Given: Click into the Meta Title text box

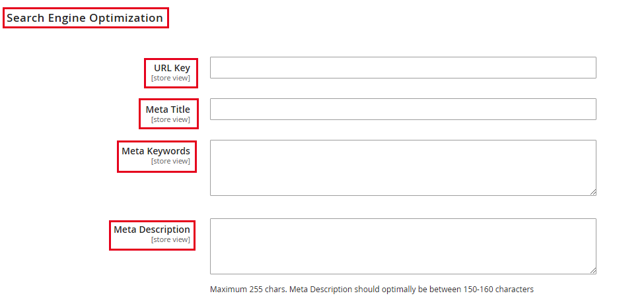Looking at the screenshot, I should click(x=403, y=109).
